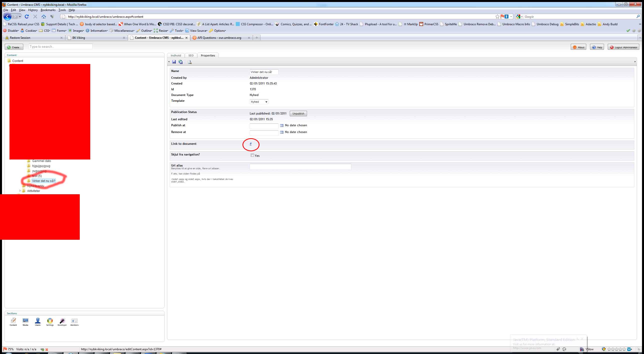Open the 'PrimerCSS' bookmark

click(429, 24)
